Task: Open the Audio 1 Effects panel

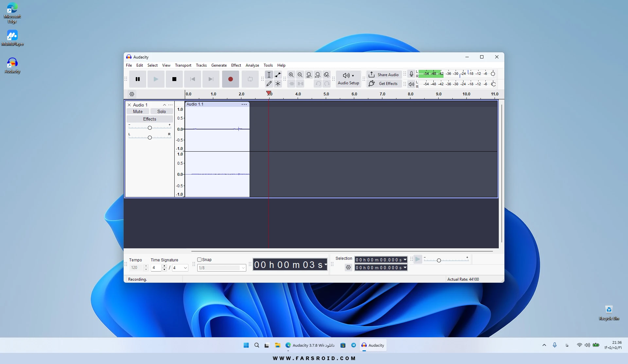Action: pos(149,119)
